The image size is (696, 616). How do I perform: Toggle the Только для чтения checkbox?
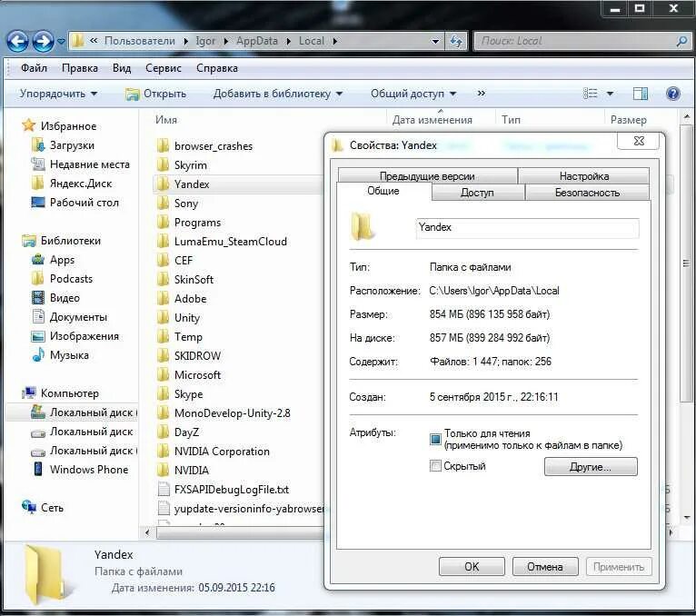point(435,439)
